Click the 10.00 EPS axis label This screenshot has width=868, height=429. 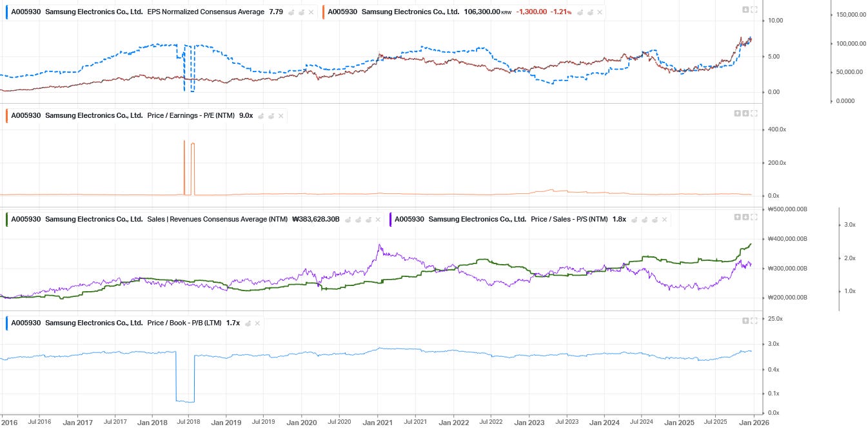[x=775, y=21]
